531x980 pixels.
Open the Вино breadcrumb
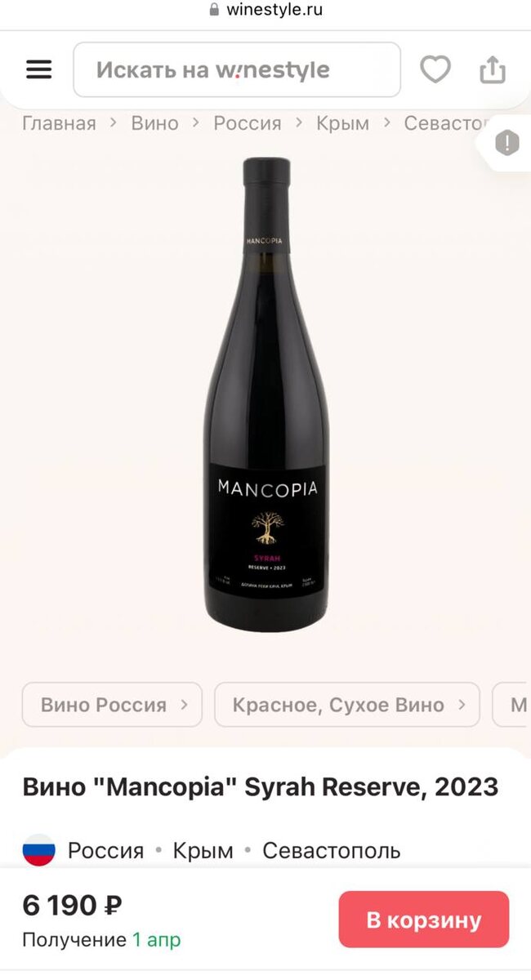[154, 123]
